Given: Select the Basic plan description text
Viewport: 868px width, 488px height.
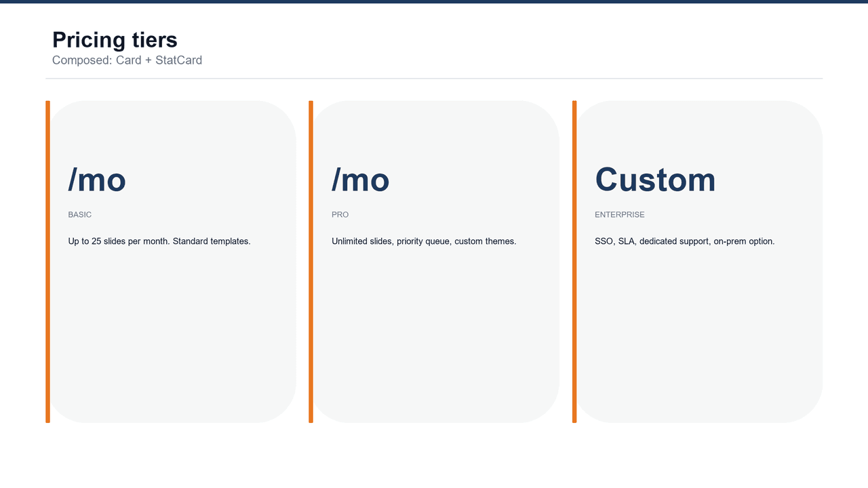Looking at the screenshot, I should point(159,241).
